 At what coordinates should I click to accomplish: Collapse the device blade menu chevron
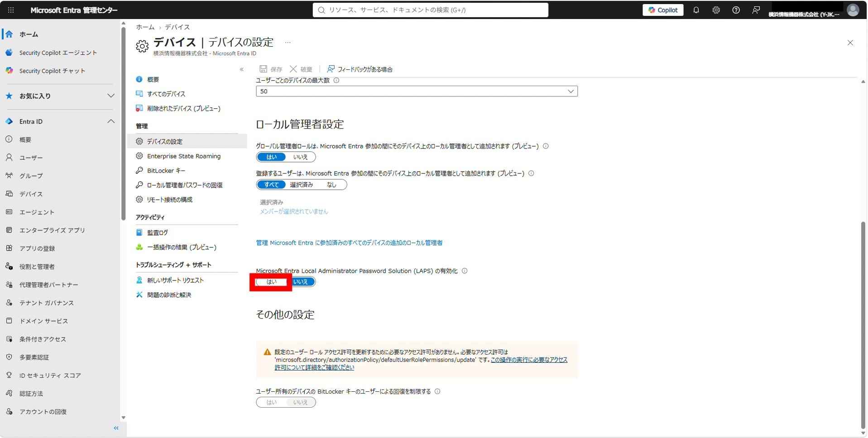pyautogui.click(x=242, y=69)
